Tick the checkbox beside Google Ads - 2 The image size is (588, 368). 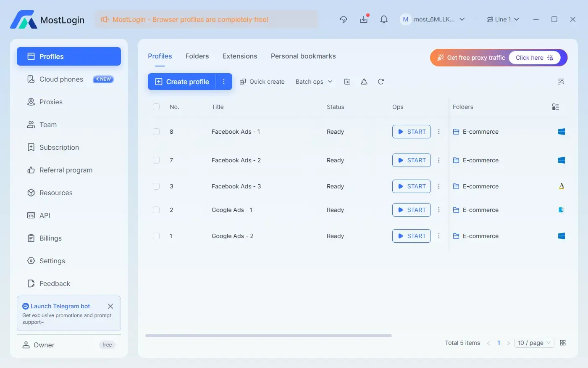pyautogui.click(x=156, y=236)
